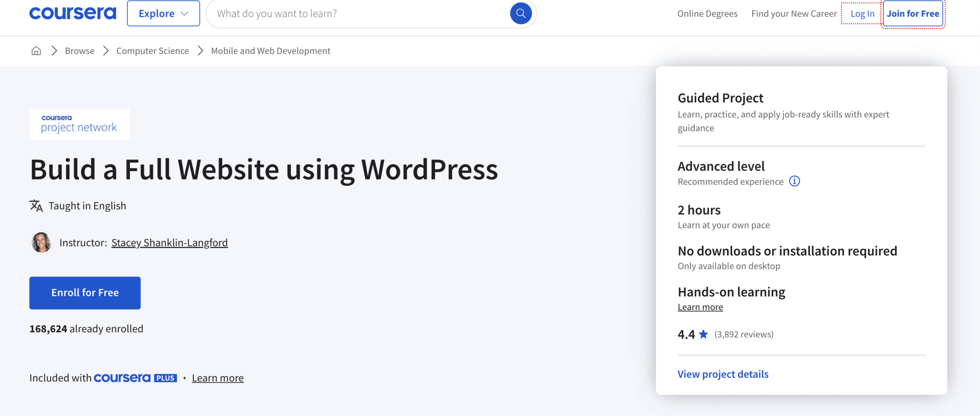The image size is (980, 416).
Task: Click the search input field
Action: point(369,13)
